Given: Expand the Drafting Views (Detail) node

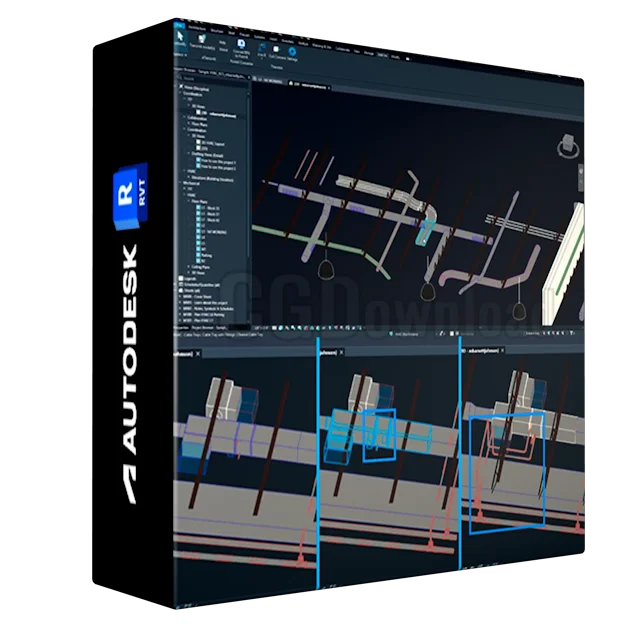Looking at the screenshot, I should 188,153.
